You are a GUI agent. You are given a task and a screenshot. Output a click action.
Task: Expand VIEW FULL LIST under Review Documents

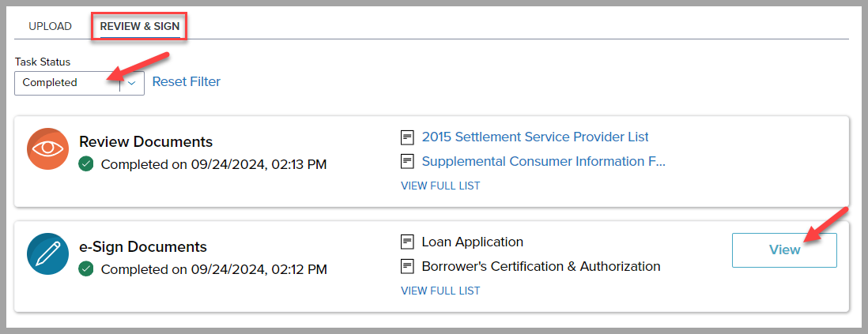440,186
